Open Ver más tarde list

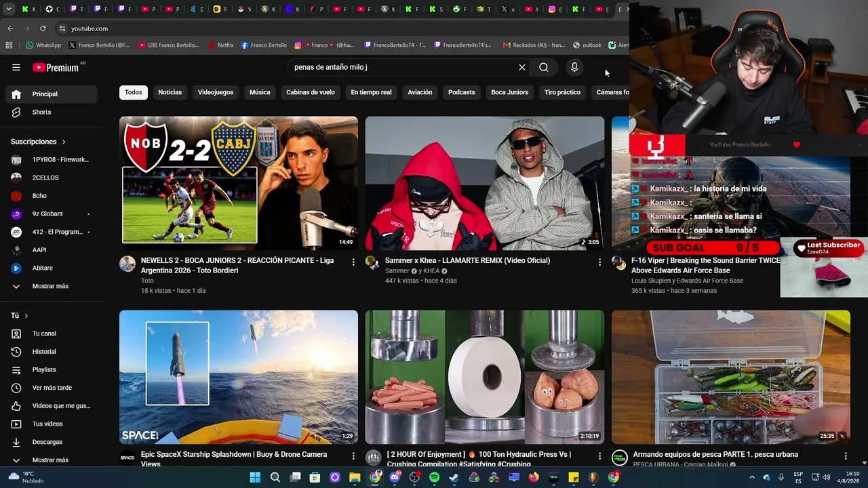point(52,388)
